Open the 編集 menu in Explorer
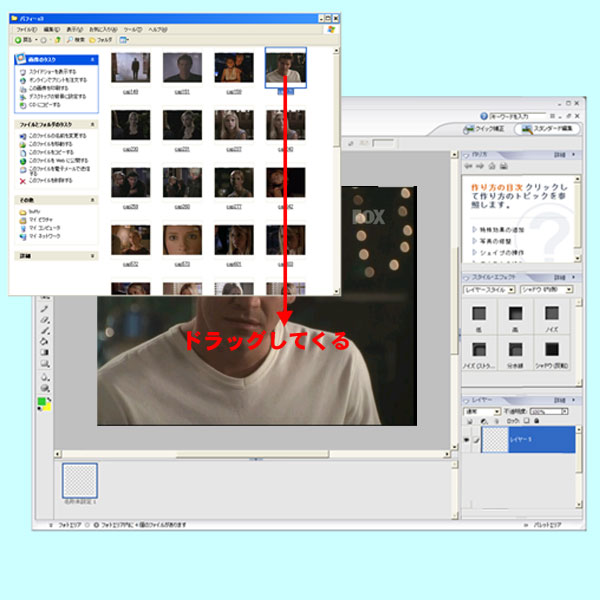This screenshot has height=600, width=600. [x=51, y=29]
